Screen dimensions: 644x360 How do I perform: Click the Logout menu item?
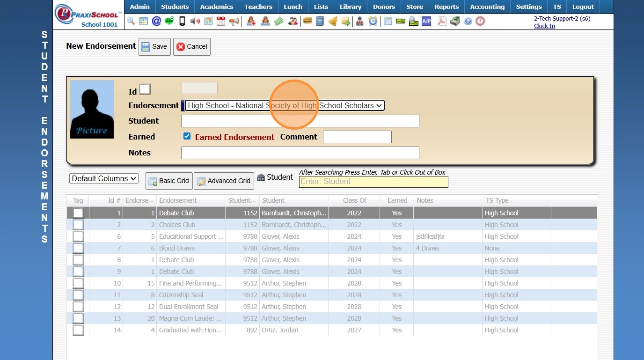(583, 7)
